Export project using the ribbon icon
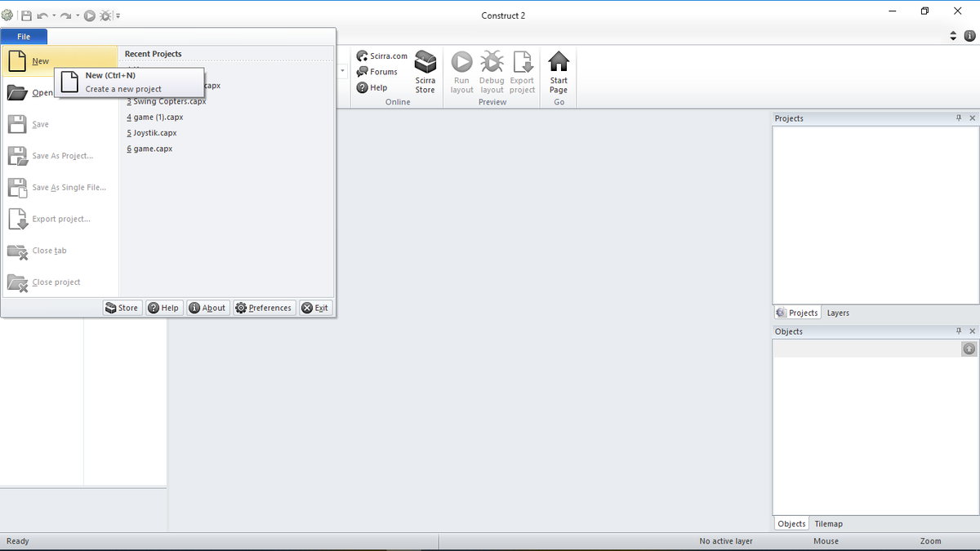The height and width of the screenshot is (551, 980). tap(522, 72)
